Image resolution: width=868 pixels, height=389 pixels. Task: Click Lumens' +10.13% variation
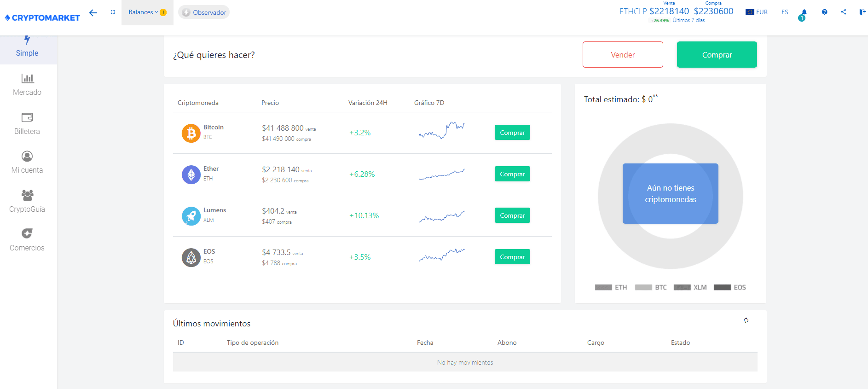pos(364,215)
